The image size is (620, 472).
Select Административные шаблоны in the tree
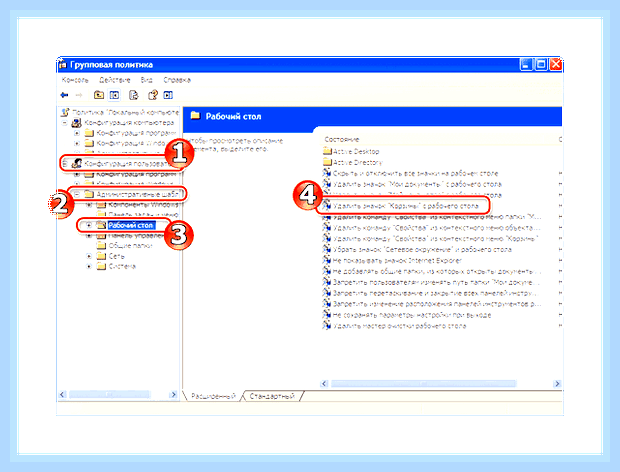point(140,194)
